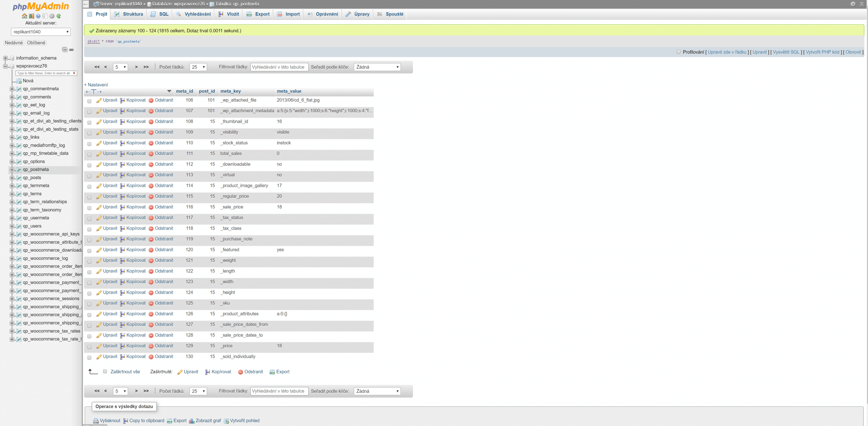The width and height of the screenshot is (868, 426).
Task: Click the Obnovit link
Action: coord(853,52)
